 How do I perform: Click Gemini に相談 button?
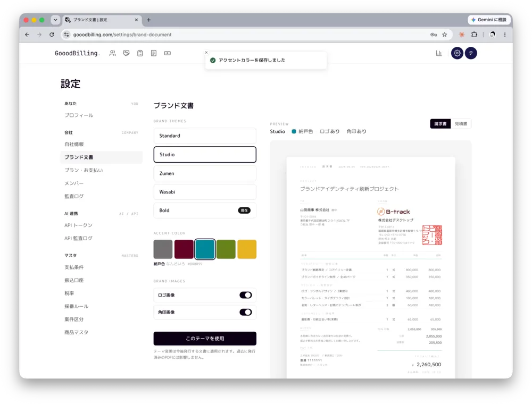(489, 20)
